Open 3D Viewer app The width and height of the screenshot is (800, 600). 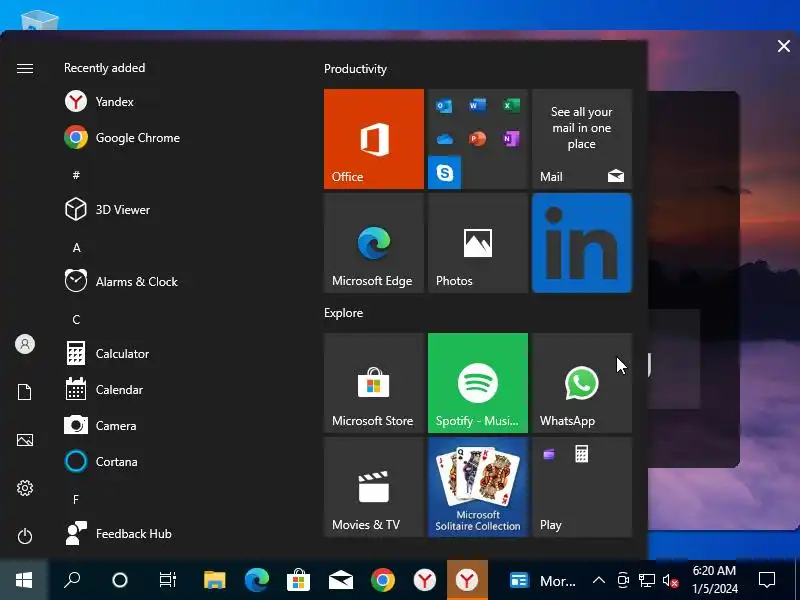point(108,210)
